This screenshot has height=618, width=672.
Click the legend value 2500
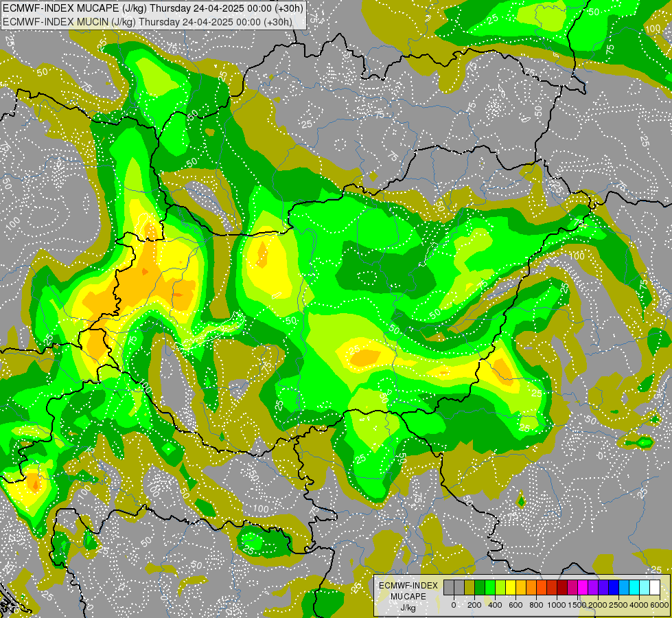pos(618,605)
